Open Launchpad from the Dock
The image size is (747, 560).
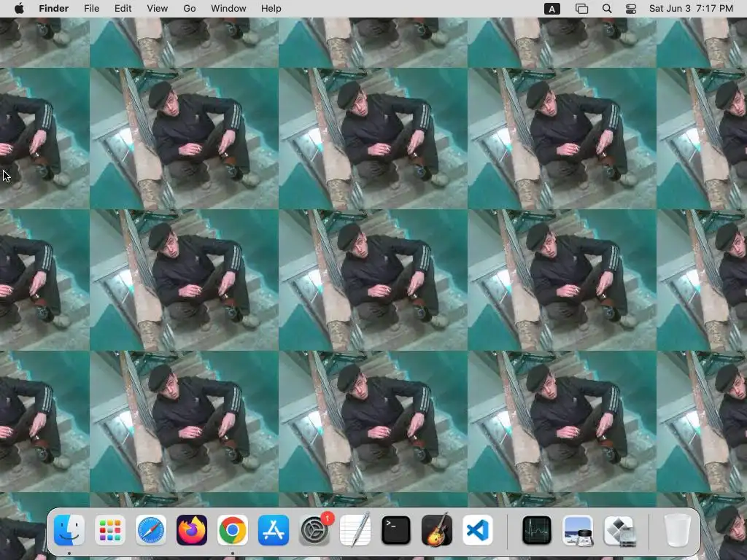click(110, 530)
